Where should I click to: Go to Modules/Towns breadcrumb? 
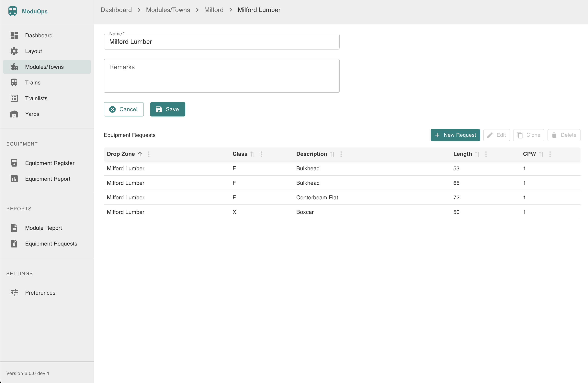[x=168, y=10]
